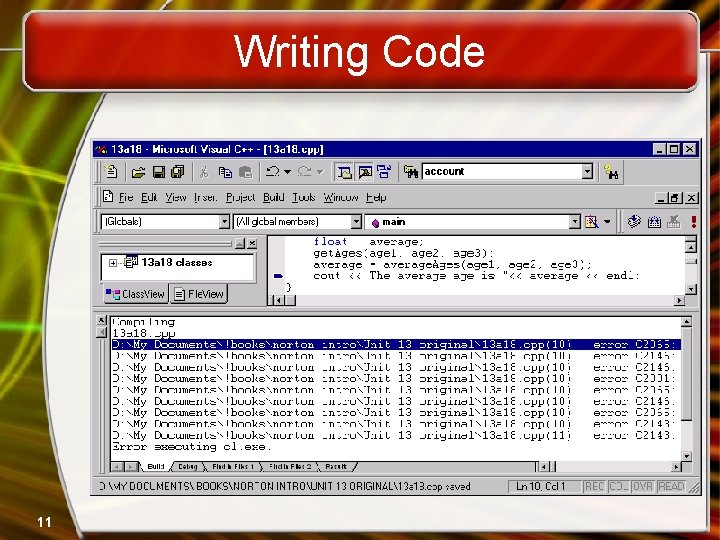Select the Build output tab
Screen dimensions: 720x540
[x=156, y=467]
